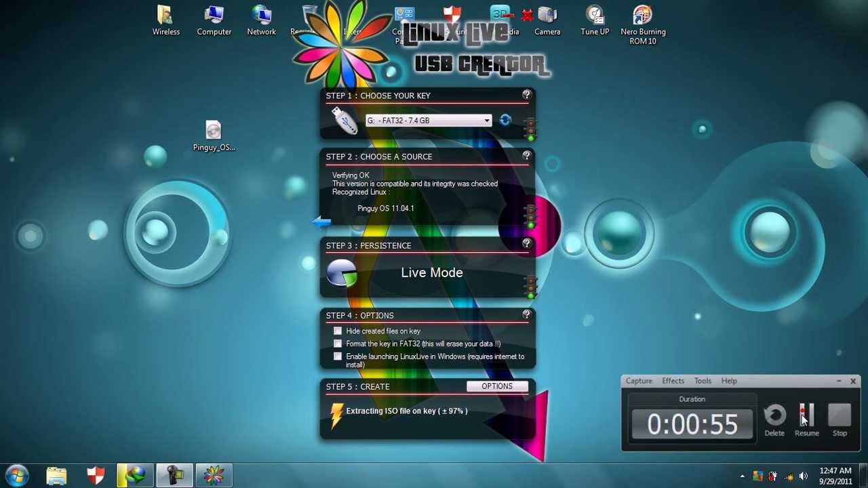Open the Help menu in recorder
This screenshot has height=488, width=868.
tap(729, 381)
